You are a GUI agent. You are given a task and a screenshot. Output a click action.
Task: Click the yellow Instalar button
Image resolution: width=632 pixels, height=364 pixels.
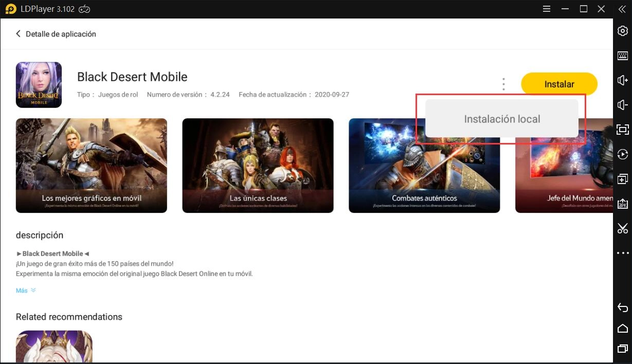pos(559,84)
